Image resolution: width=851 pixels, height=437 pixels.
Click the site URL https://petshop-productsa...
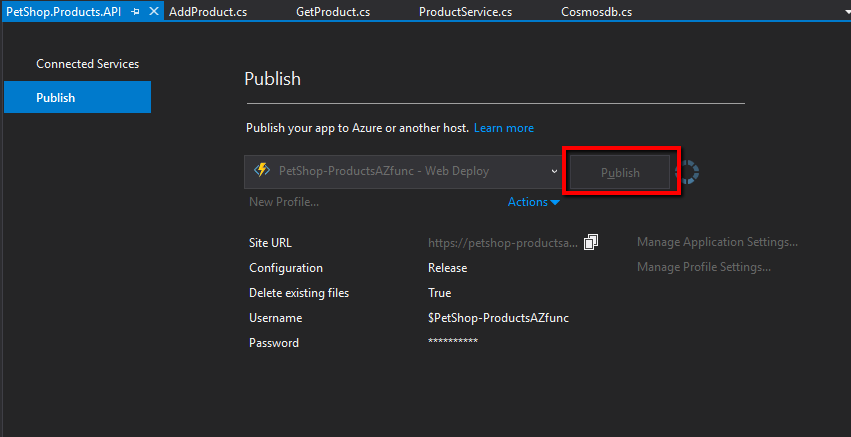click(x=503, y=243)
